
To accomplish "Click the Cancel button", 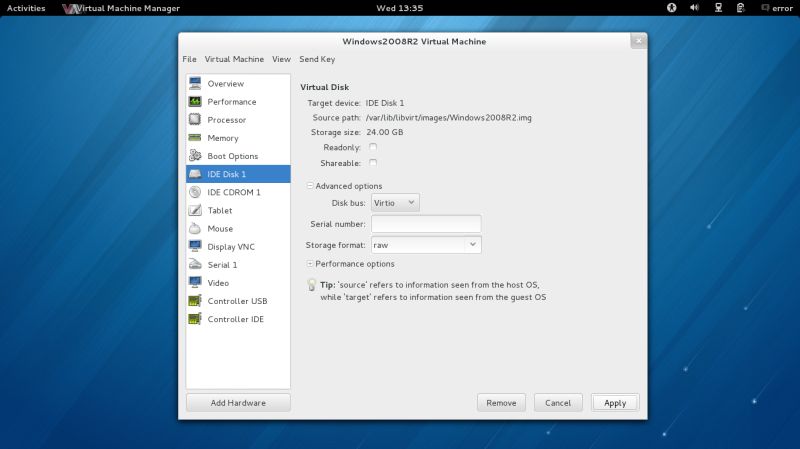I will pos(558,403).
